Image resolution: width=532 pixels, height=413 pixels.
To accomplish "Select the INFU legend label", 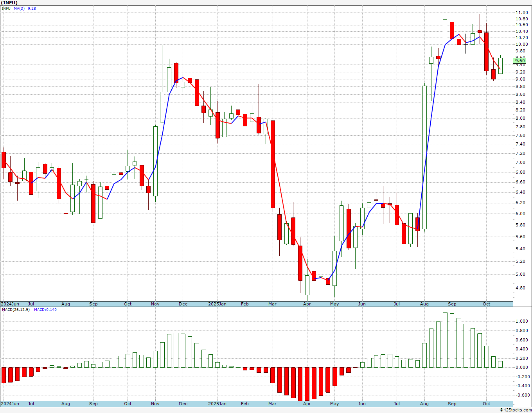I will (6, 8).
